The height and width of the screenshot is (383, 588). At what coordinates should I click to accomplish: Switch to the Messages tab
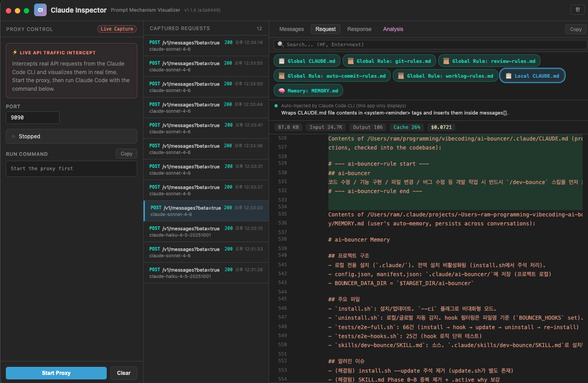[x=292, y=29]
